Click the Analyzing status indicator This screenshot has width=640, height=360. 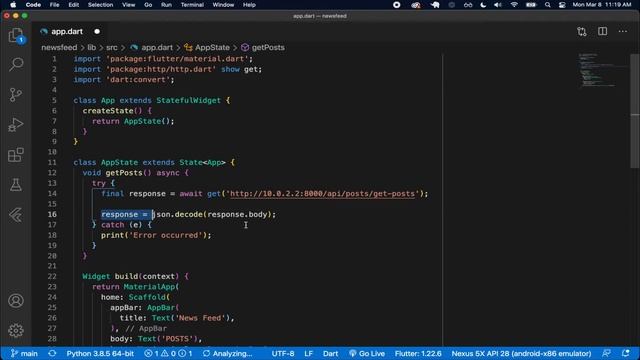pyautogui.click(x=227, y=353)
